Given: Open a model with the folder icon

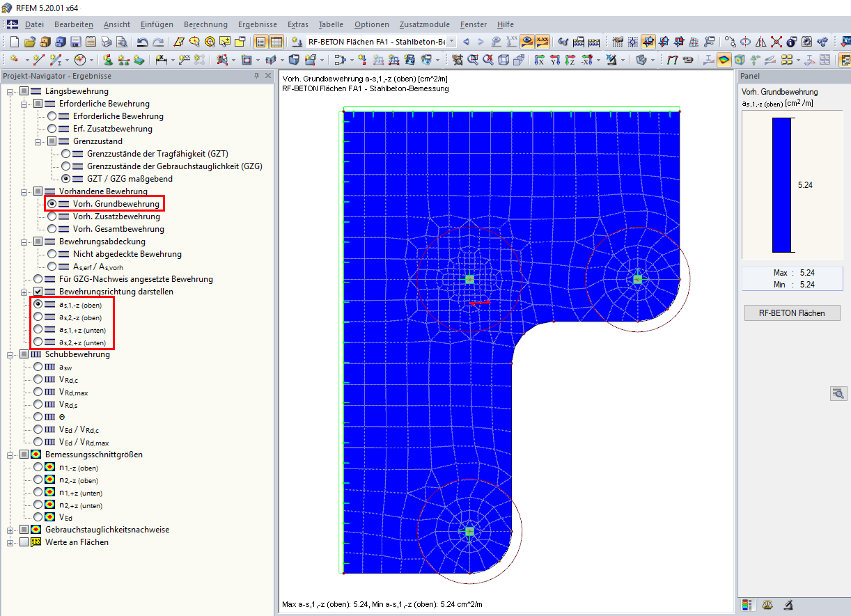Looking at the screenshot, I should [x=30, y=42].
